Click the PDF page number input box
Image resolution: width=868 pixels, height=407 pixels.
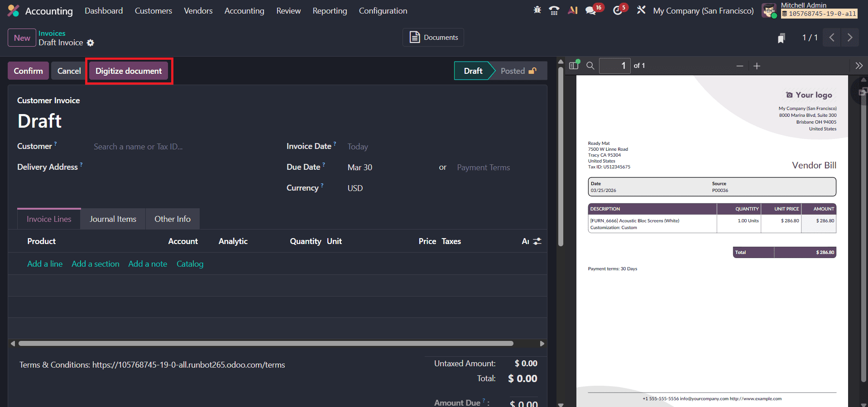(x=615, y=66)
